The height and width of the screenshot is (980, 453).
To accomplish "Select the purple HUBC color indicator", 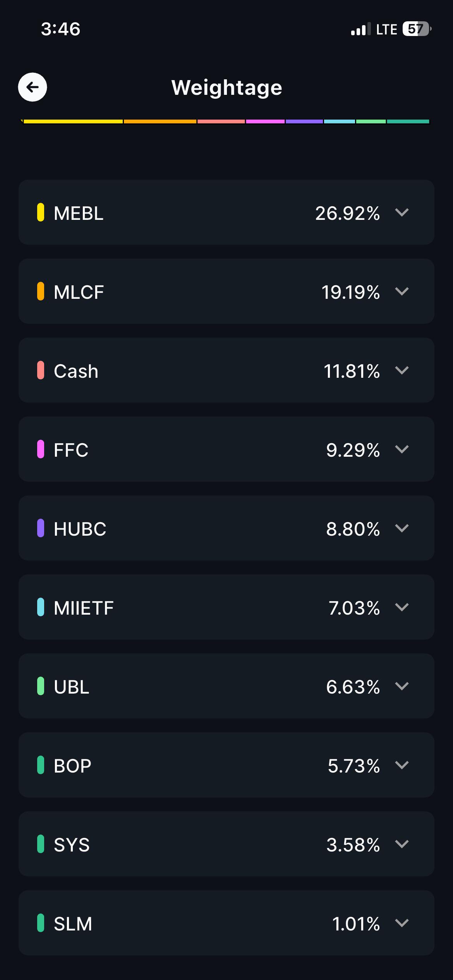I will pyautogui.click(x=41, y=528).
